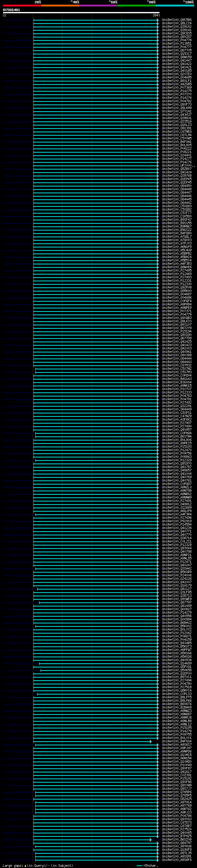Select the UniRef100_P12331 label
The image size is (197, 868).
177,281
